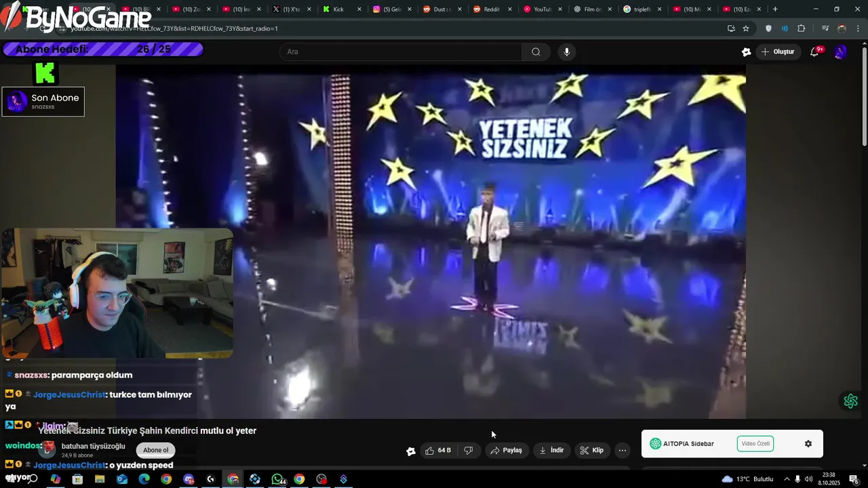Open the taskbar clock showing 23:38
Image resolution: width=868 pixels, height=488 pixels.
click(x=829, y=479)
